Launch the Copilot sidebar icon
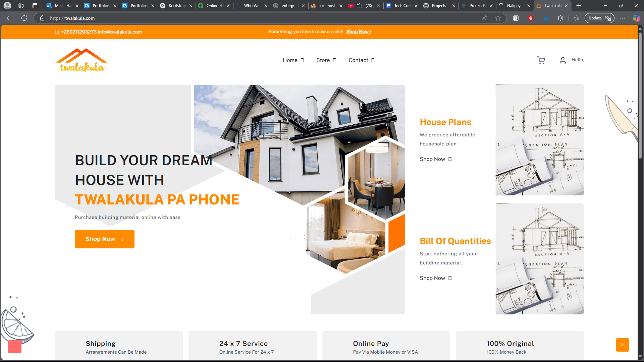This screenshot has width=644, height=362. tap(636, 18)
